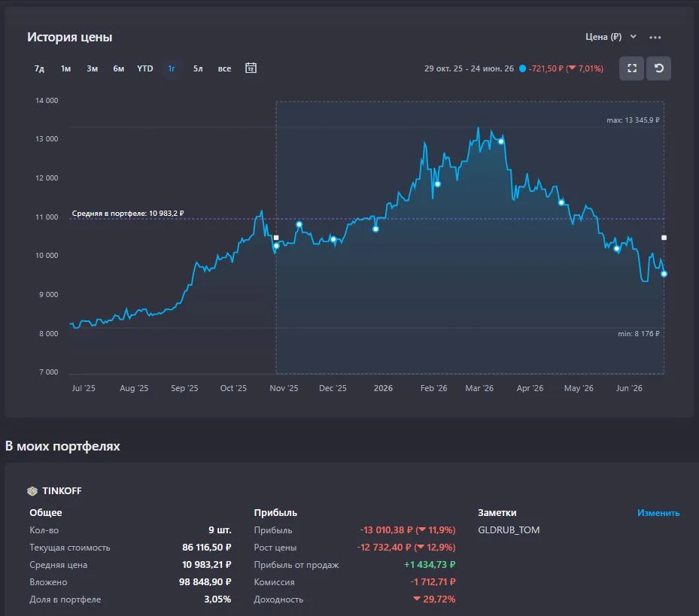Viewport: 699px width, 616px height.
Task: Click the В моих портфелях heading
Action: (x=63, y=446)
